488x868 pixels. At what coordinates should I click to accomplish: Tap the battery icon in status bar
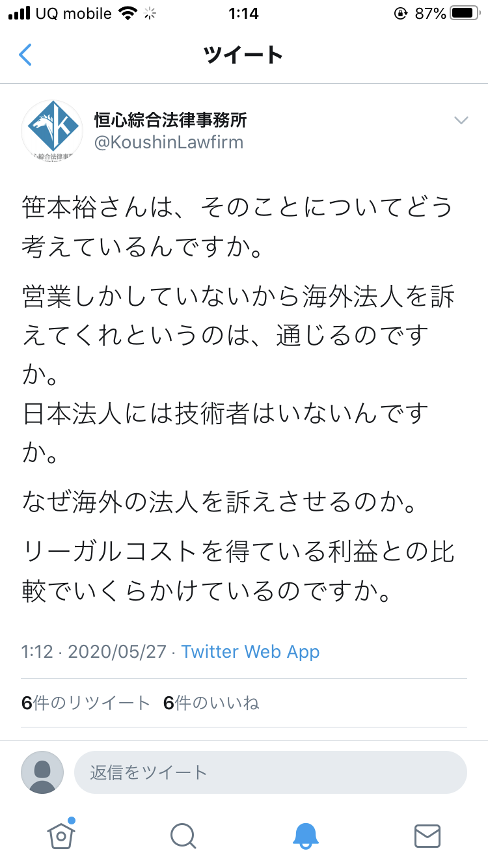(x=465, y=13)
